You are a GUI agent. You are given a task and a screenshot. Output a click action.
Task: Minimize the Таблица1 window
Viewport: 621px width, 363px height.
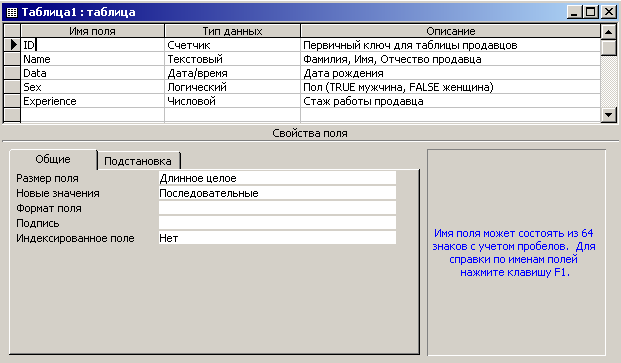click(574, 12)
